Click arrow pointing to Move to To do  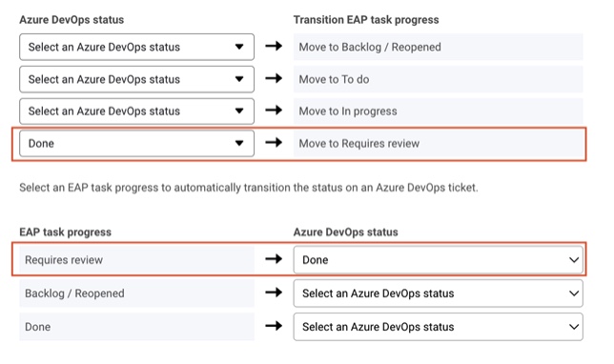point(274,78)
